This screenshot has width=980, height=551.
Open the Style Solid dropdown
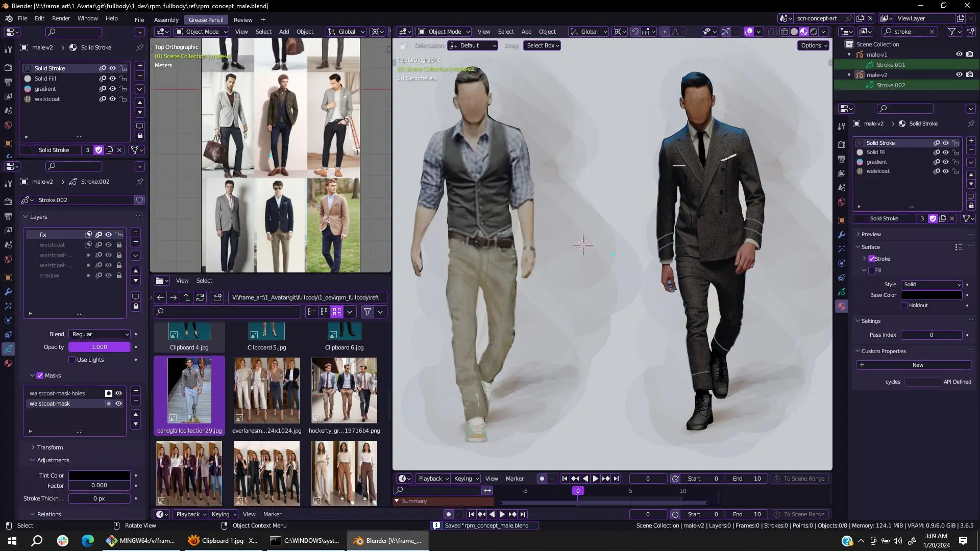pos(932,285)
